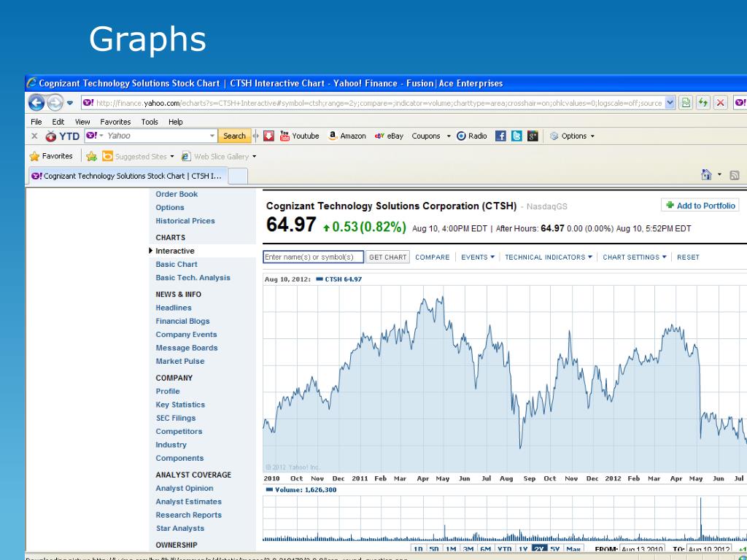Open the Edit menu
This screenshot has height=560, width=747.
58,122
